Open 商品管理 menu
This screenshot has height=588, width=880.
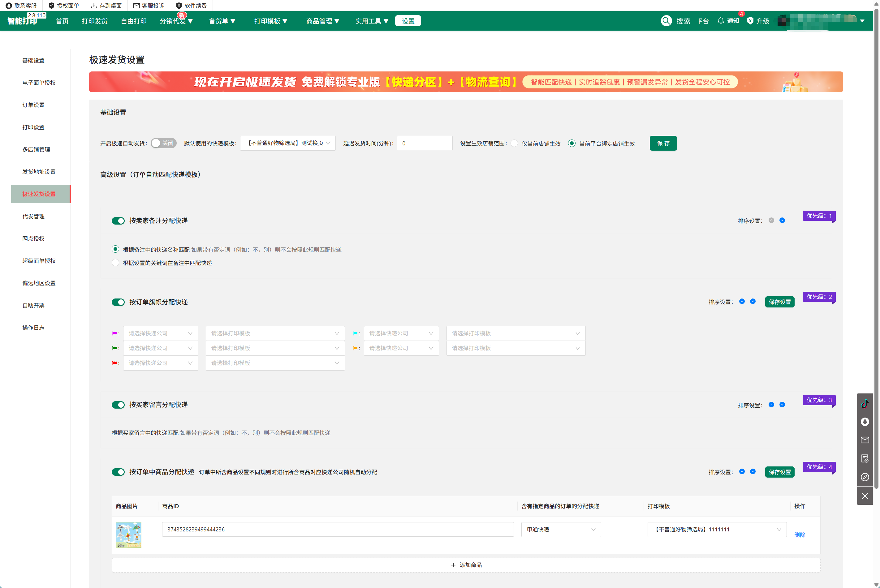pyautogui.click(x=323, y=21)
